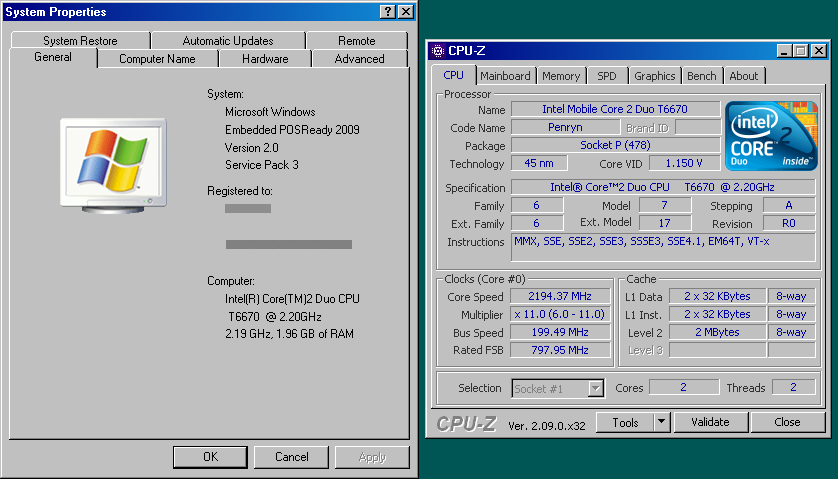Click the CPU-Z title bar app icon
Viewport: 838px width, 479px height.
pyautogui.click(x=438, y=51)
